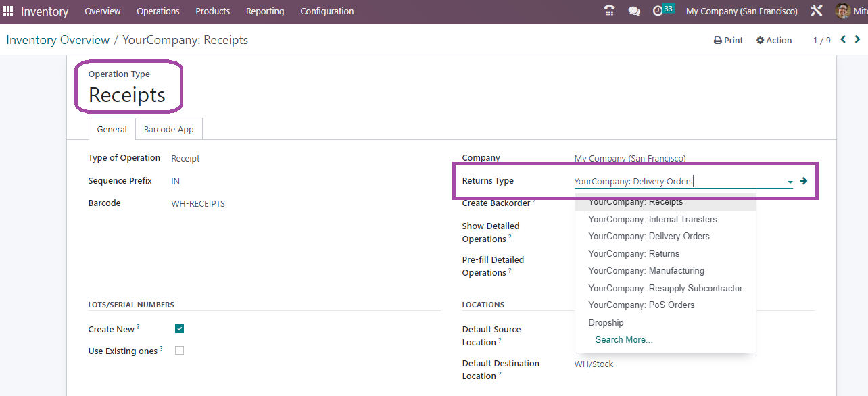Click the Barcode WH-RECEIPTS field
This screenshot has width=868, height=396.
click(198, 203)
